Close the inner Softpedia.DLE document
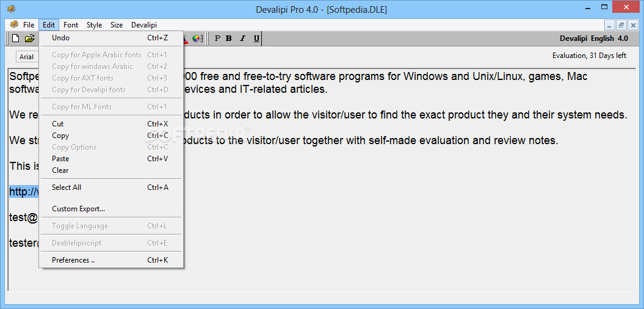This screenshot has height=309, width=644. (x=632, y=25)
